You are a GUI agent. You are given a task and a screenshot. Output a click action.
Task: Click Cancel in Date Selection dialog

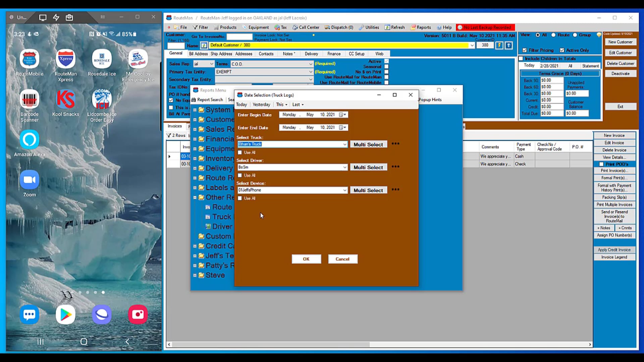pyautogui.click(x=342, y=259)
